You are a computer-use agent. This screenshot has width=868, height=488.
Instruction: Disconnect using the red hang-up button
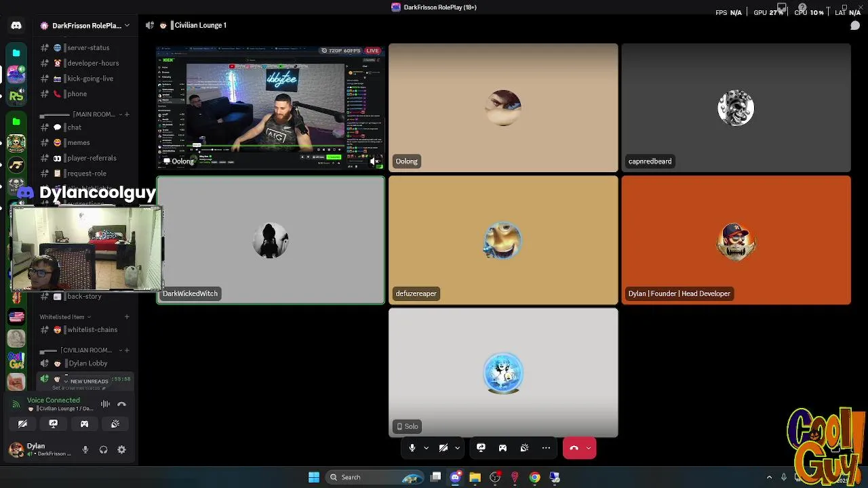tap(574, 448)
